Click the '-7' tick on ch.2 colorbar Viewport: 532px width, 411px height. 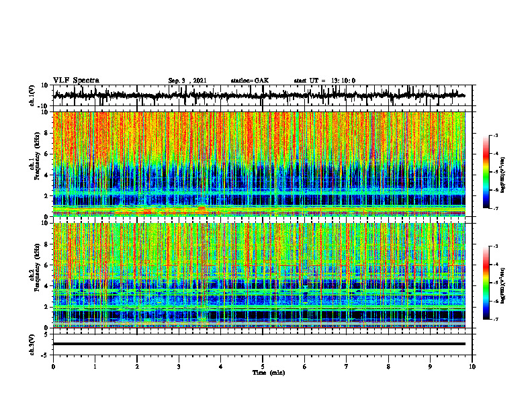496,320
